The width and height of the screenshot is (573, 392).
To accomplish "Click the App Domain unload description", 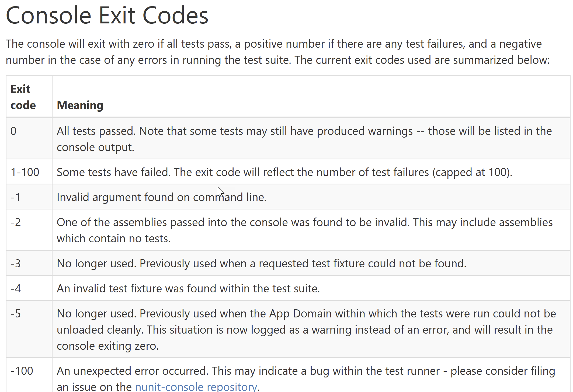I will [306, 330].
